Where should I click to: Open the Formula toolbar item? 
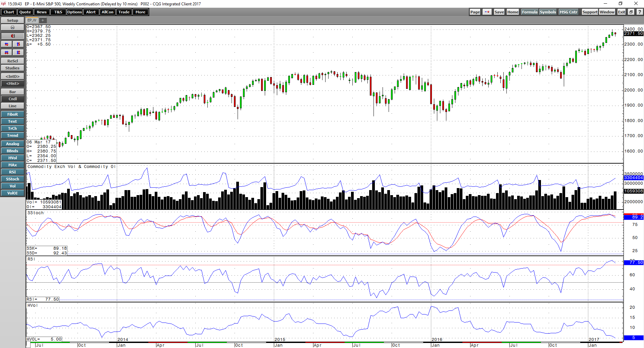click(530, 12)
